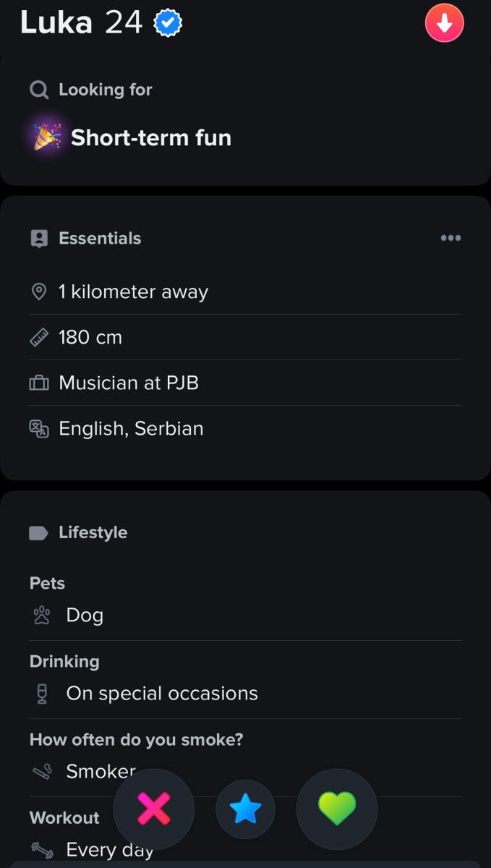
Task: Collapse profile with red down-arrow button
Action: tap(444, 24)
